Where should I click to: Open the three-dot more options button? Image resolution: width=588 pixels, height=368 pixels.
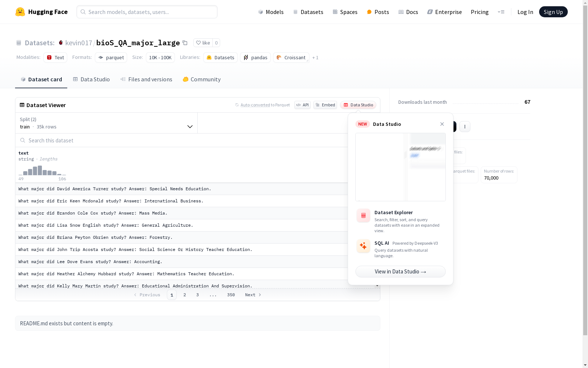(465, 127)
